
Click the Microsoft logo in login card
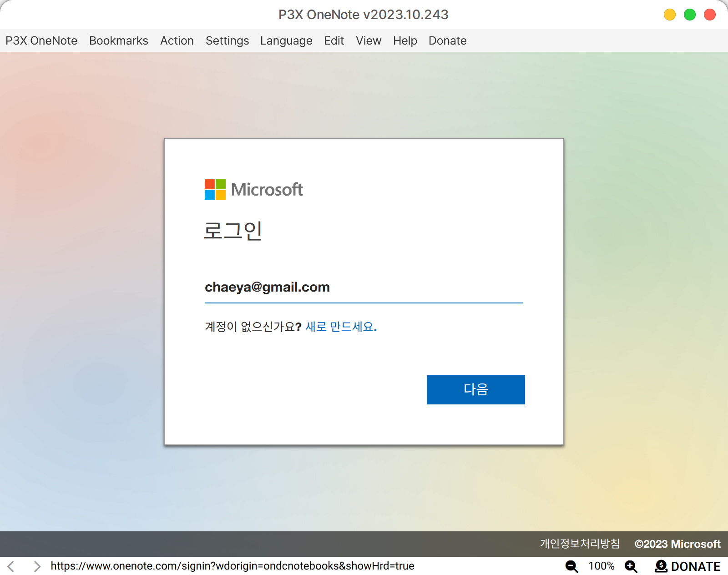click(253, 189)
